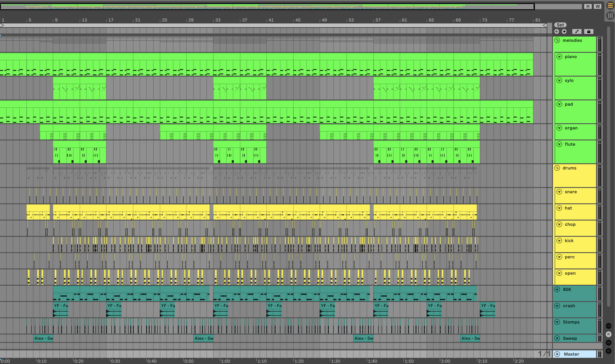Click bar 33 marker on beat ruler
This screenshot has height=364, width=615.
coord(217,20)
